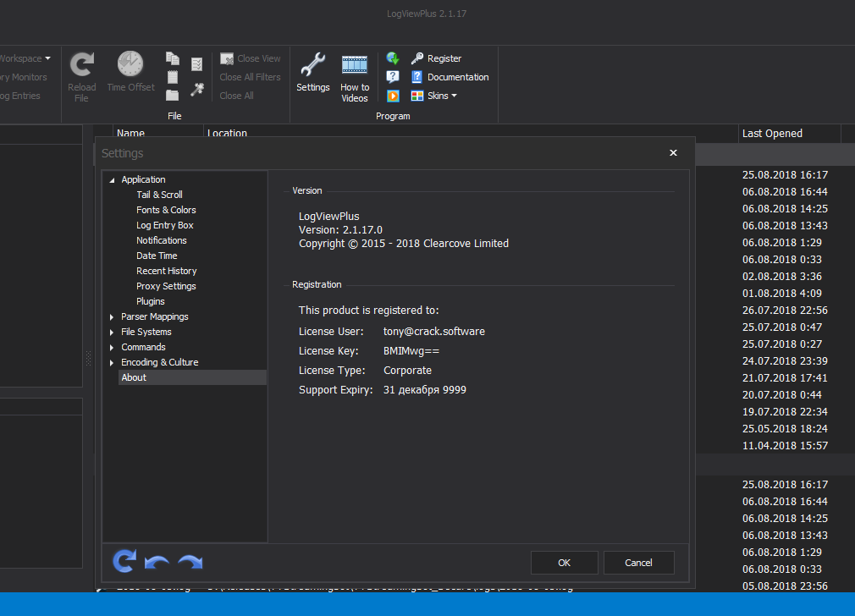Expand the Commands node
Image resolution: width=855 pixels, height=616 pixels.
pos(112,347)
